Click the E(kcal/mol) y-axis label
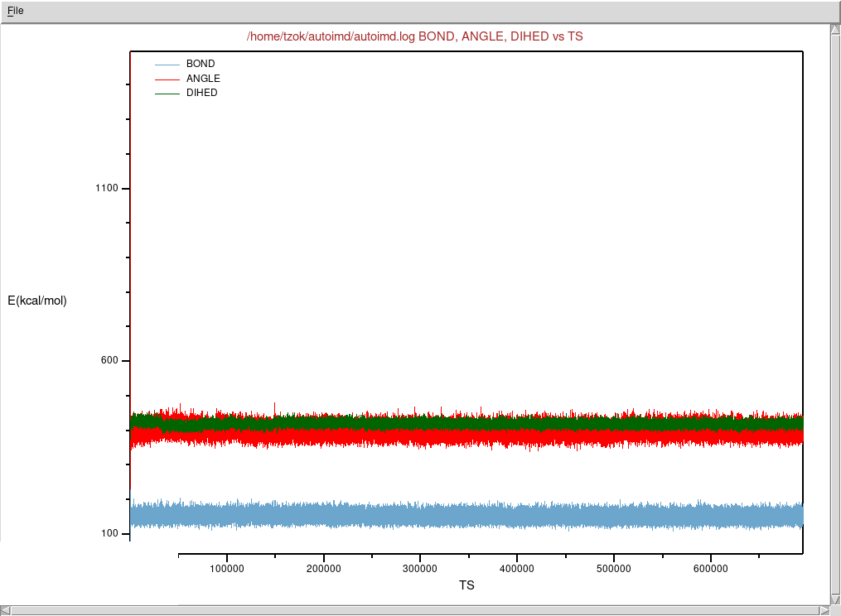The height and width of the screenshot is (616, 841). click(x=37, y=301)
